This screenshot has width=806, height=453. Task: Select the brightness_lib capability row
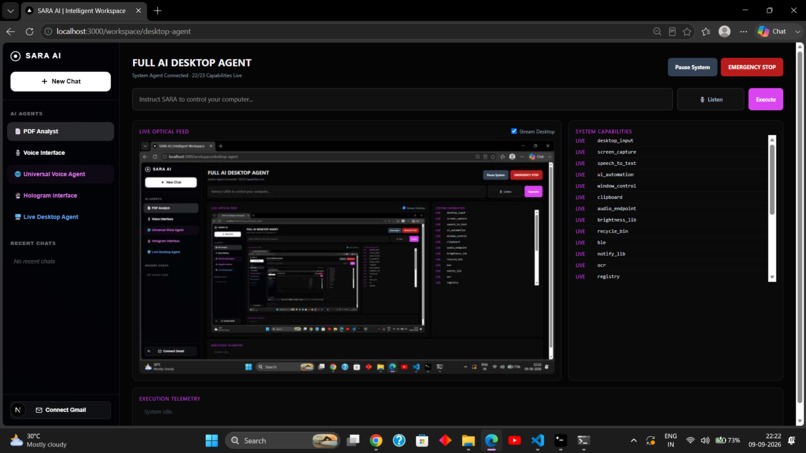click(668, 220)
